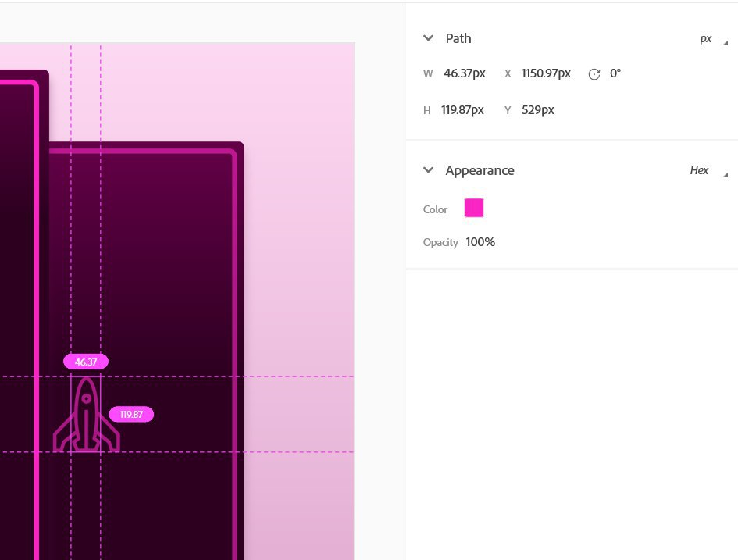Open the Hex color format dropdown
This screenshot has height=560, width=738.
[x=708, y=170]
